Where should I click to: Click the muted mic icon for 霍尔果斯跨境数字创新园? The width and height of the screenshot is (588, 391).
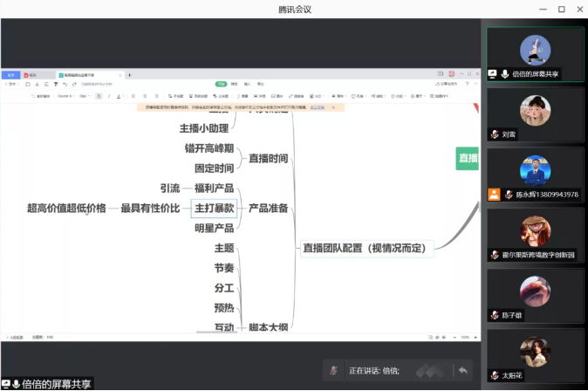(x=495, y=255)
